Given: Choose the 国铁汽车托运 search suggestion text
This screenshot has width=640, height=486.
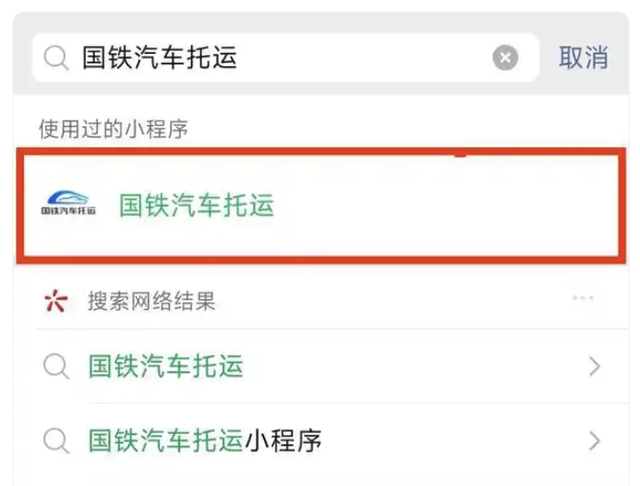Looking at the screenshot, I should (x=166, y=366).
